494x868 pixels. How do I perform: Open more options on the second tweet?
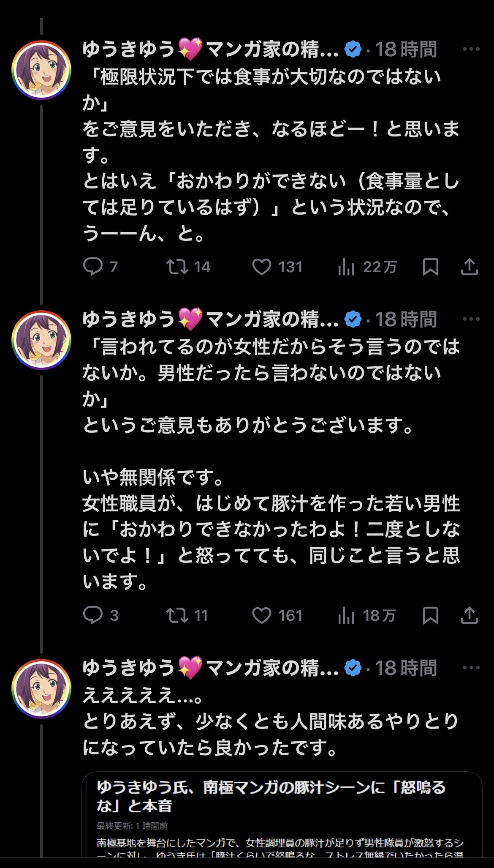click(x=471, y=319)
